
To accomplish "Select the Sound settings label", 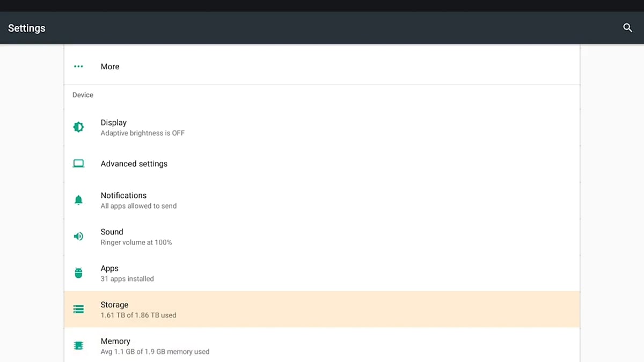I will [x=112, y=232].
